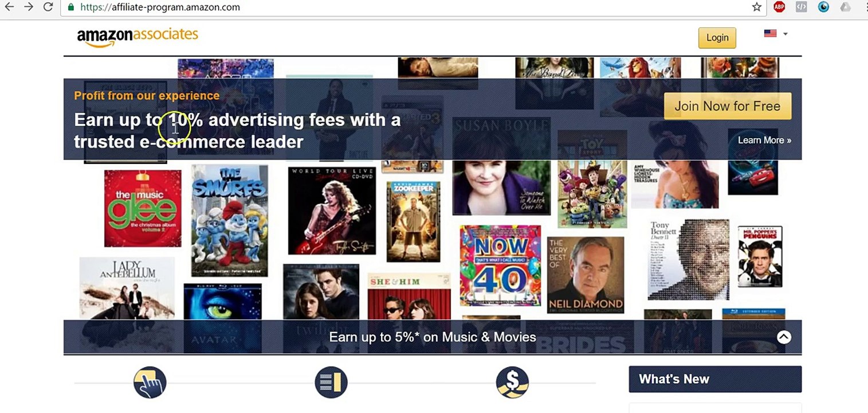Image resolution: width=868 pixels, height=413 pixels.
Task: Click the US flag locale icon
Action: [770, 33]
